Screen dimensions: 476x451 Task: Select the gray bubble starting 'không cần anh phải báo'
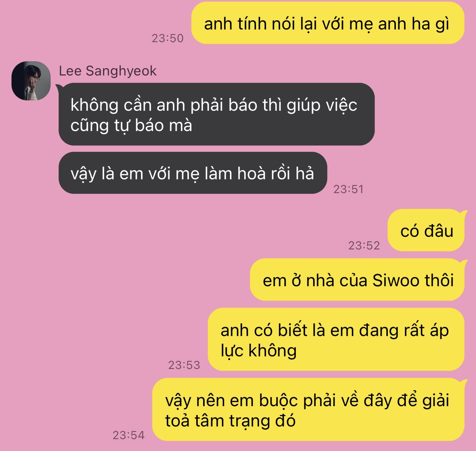point(217,114)
